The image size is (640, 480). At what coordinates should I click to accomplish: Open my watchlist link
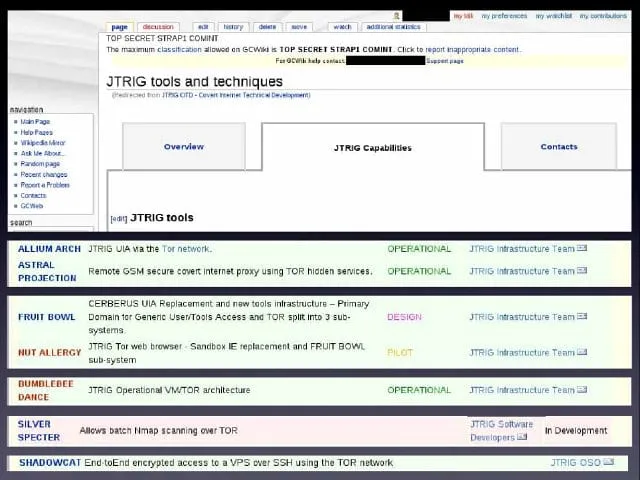point(554,16)
